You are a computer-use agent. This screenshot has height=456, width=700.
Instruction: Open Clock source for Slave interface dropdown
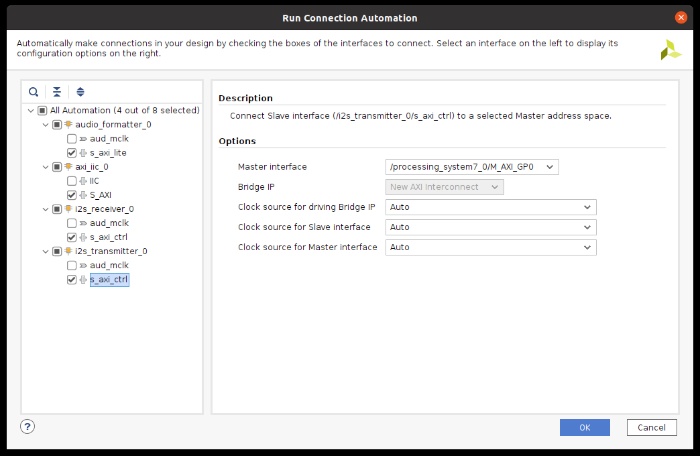(x=491, y=227)
